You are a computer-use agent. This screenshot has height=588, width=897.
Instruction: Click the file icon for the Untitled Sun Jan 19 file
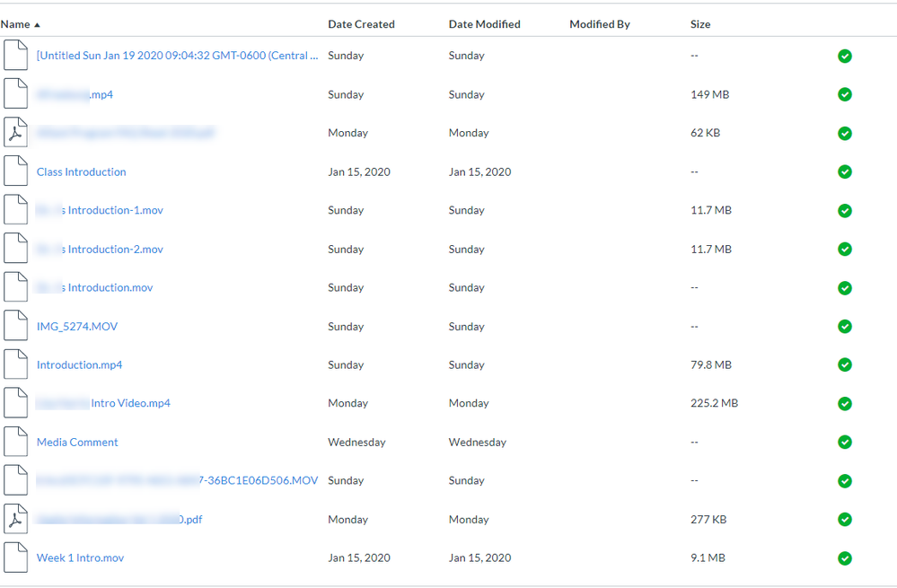(x=15, y=56)
